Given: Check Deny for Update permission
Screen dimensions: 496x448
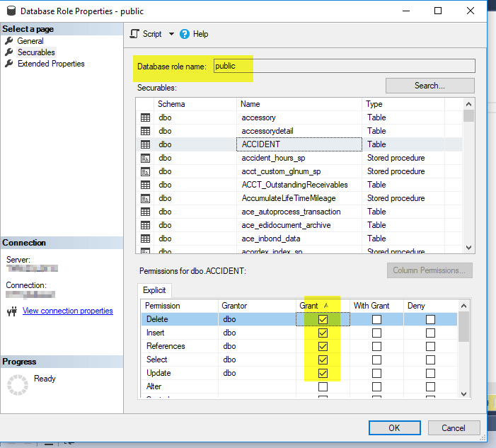Looking at the screenshot, I should point(430,373).
